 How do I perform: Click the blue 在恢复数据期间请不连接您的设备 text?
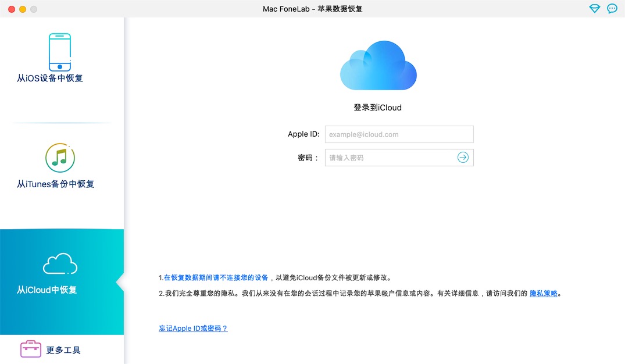click(216, 277)
